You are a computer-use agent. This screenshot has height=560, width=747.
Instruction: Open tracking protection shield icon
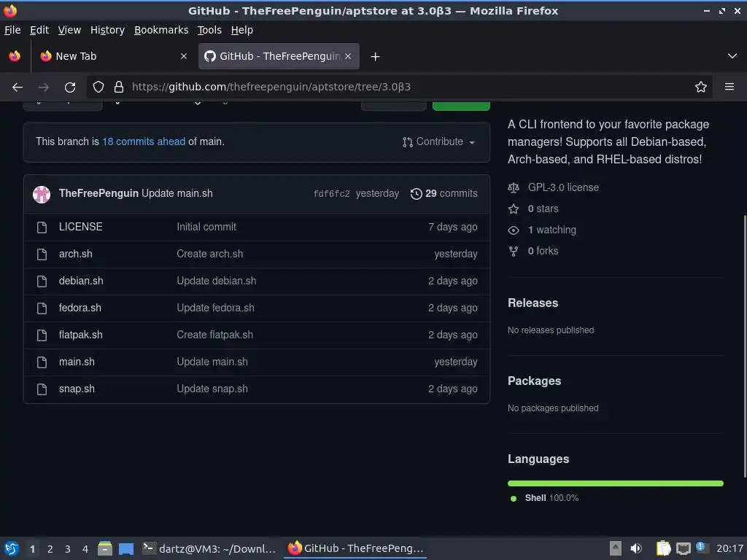[98, 87]
